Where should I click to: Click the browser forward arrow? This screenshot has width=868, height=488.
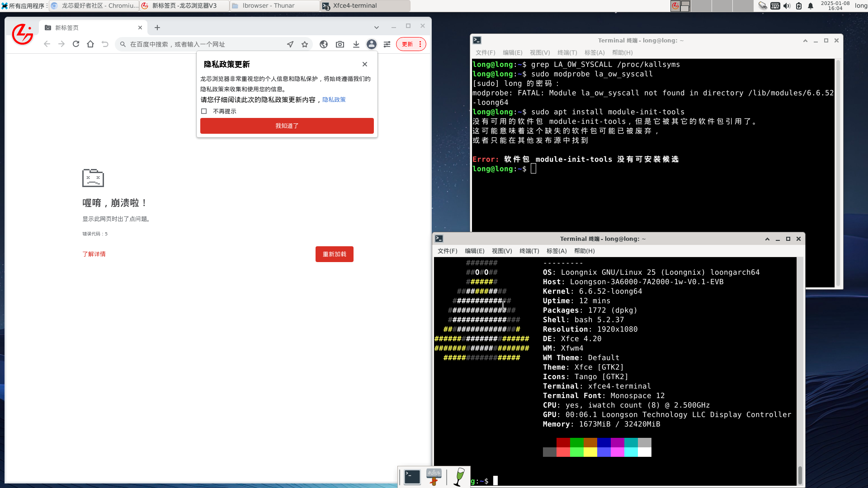61,44
